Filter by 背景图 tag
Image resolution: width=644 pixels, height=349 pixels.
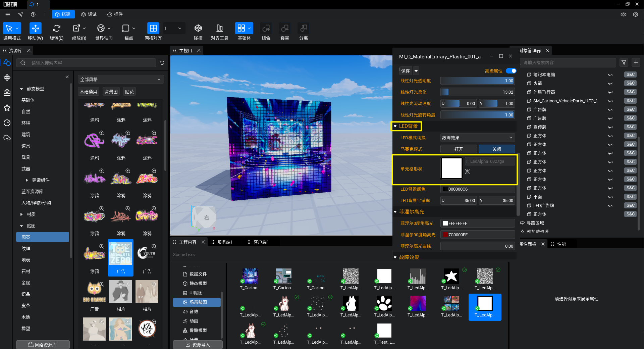click(111, 92)
